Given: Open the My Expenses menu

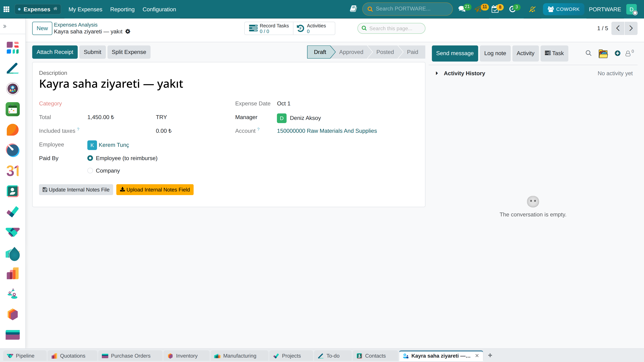Looking at the screenshot, I should click(x=85, y=9).
